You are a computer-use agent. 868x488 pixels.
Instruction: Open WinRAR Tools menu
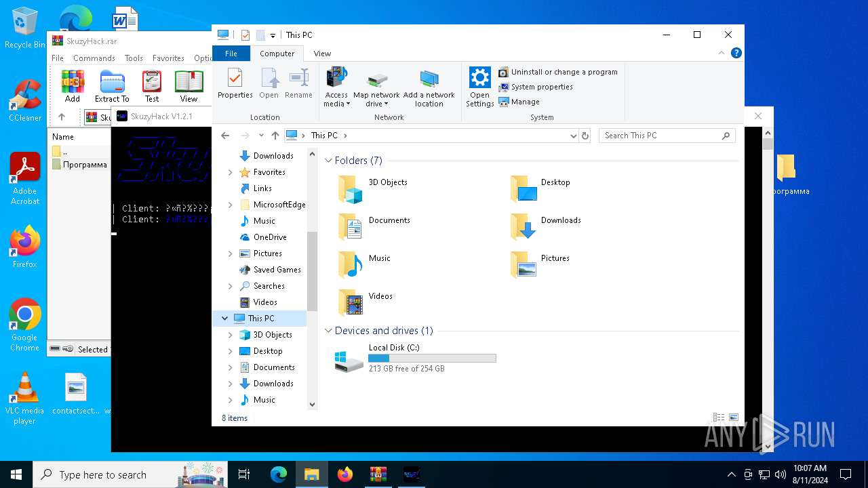134,58
